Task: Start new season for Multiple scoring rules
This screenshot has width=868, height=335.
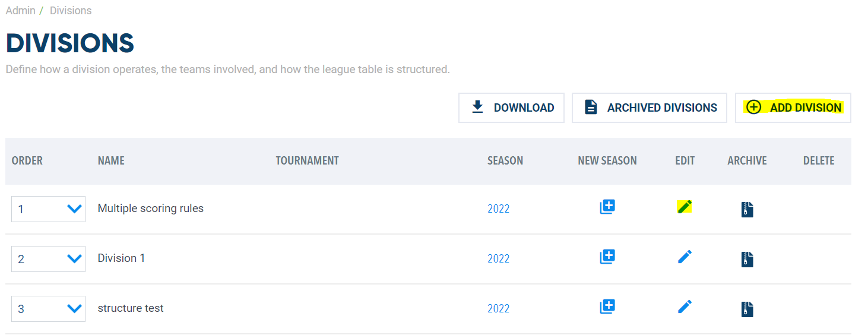Action: pyautogui.click(x=607, y=207)
